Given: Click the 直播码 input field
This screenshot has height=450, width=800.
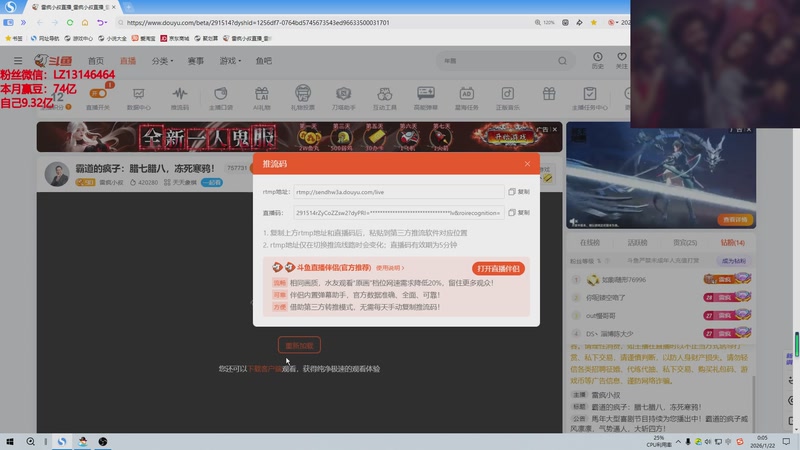Looking at the screenshot, I should click(x=398, y=213).
